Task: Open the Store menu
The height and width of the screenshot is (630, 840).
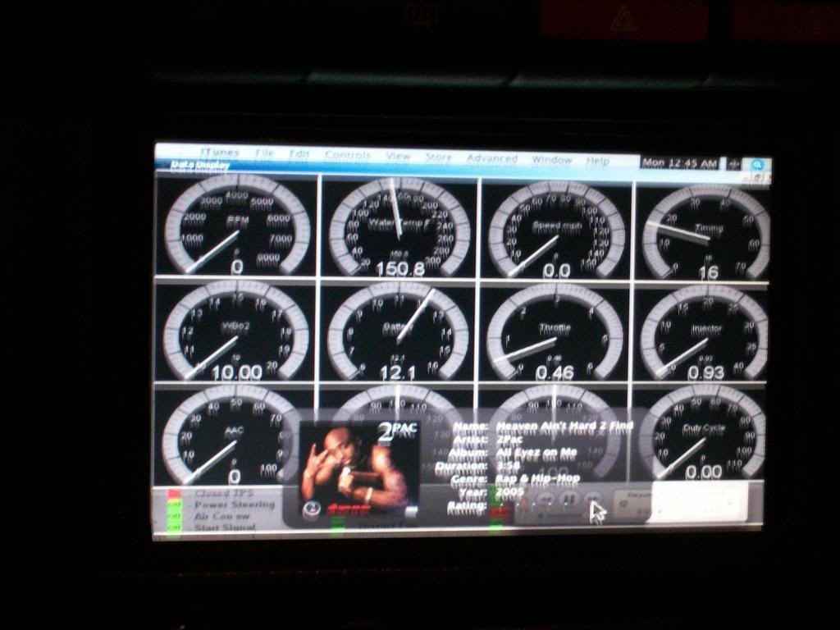Action: coord(438,157)
